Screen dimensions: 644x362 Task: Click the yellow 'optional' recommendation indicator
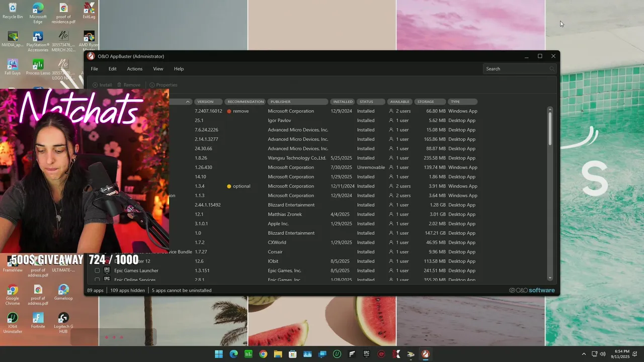(229, 186)
